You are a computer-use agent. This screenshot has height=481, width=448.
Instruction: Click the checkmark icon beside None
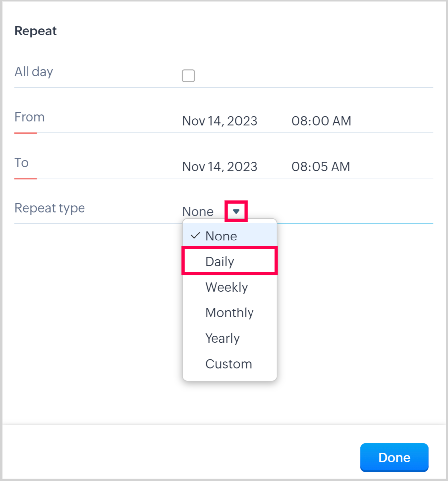pos(196,236)
